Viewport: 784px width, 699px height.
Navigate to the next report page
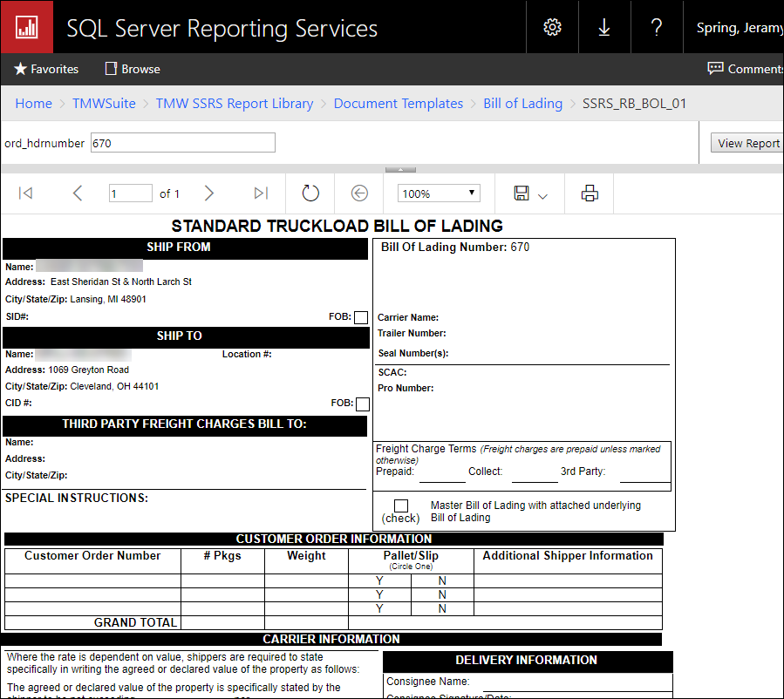(209, 193)
